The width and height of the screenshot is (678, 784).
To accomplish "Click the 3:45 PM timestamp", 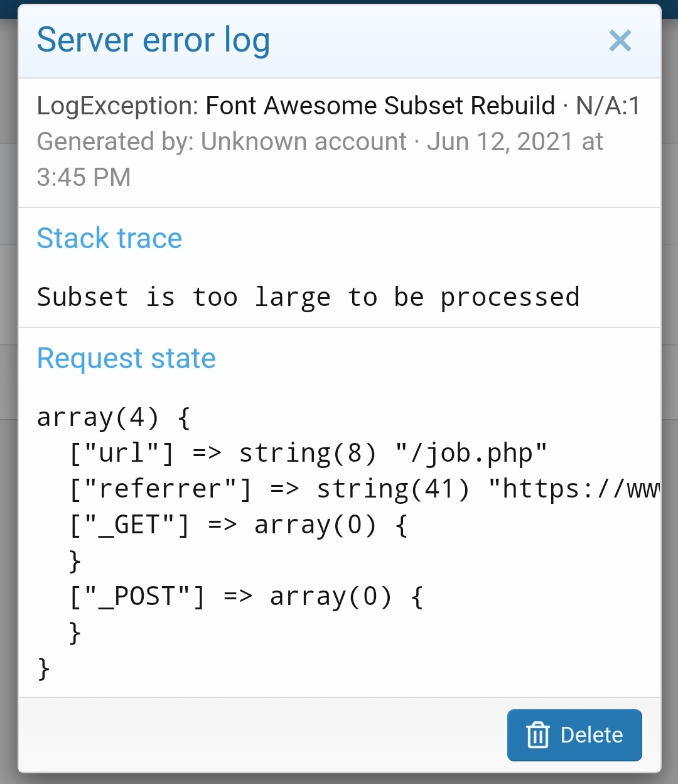I will (83, 177).
